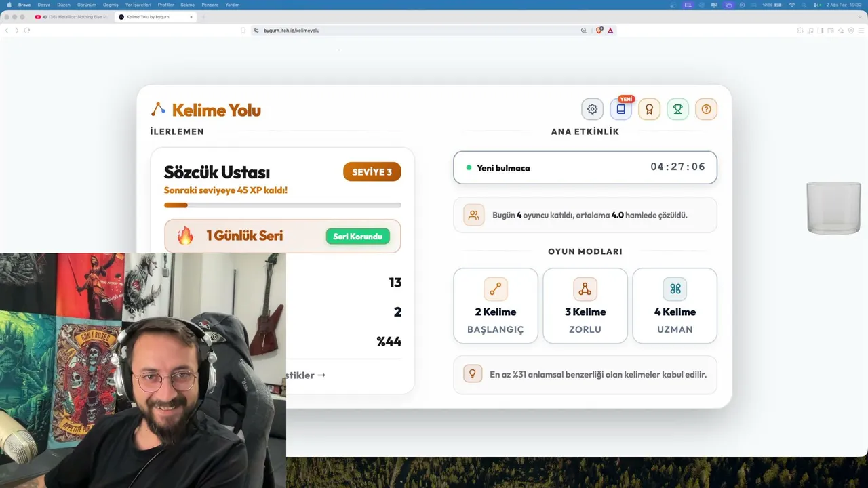
Task: Close the Kelime Yolu tab
Action: coord(191,16)
